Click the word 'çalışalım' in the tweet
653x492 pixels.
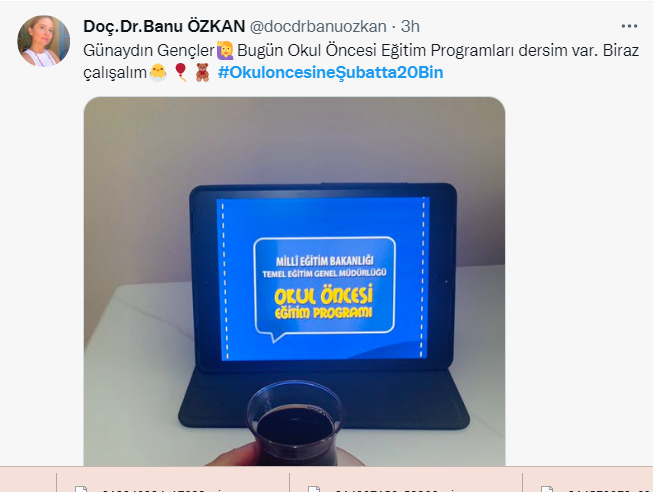pyautogui.click(x=115, y=73)
